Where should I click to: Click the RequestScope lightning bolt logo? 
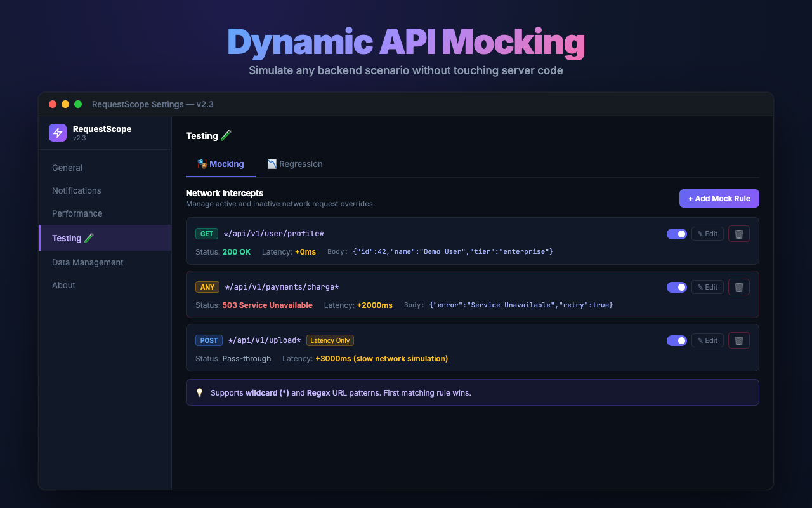click(x=58, y=133)
